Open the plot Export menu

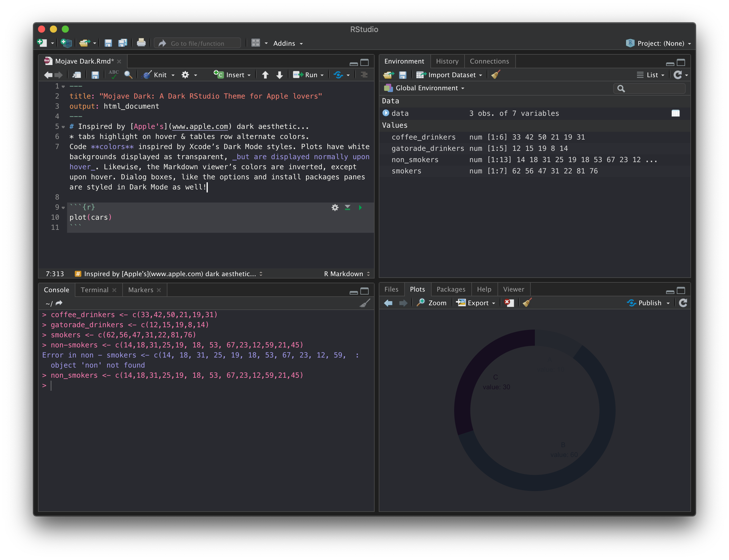tap(476, 303)
